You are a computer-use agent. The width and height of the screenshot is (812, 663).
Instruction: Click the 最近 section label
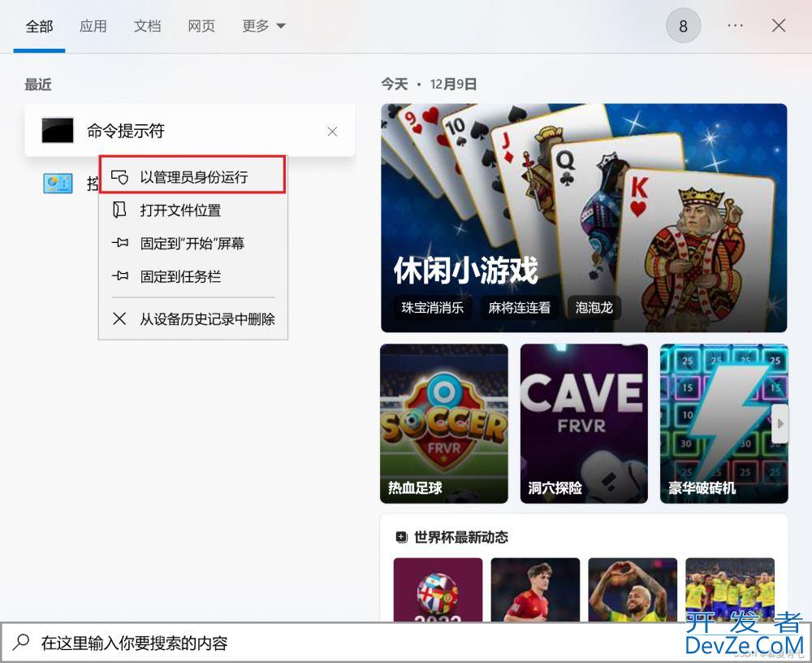[38, 84]
